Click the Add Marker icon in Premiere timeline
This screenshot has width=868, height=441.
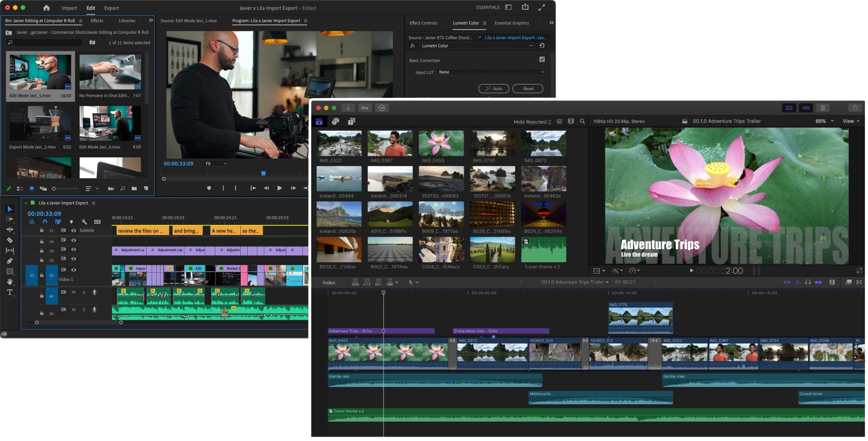71,222
